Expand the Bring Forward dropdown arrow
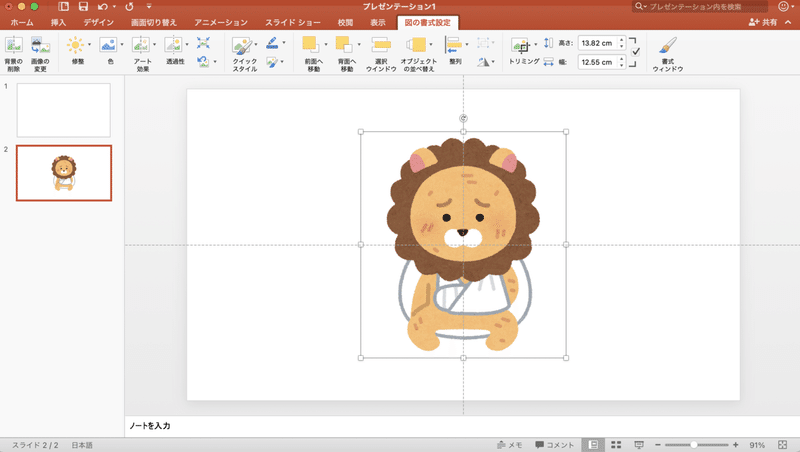This screenshot has height=452, width=800. 326,45
